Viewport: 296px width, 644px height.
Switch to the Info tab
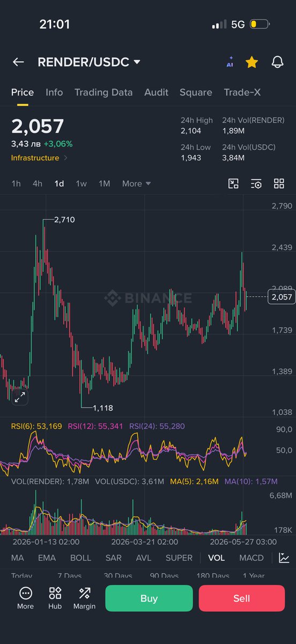click(x=54, y=92)
